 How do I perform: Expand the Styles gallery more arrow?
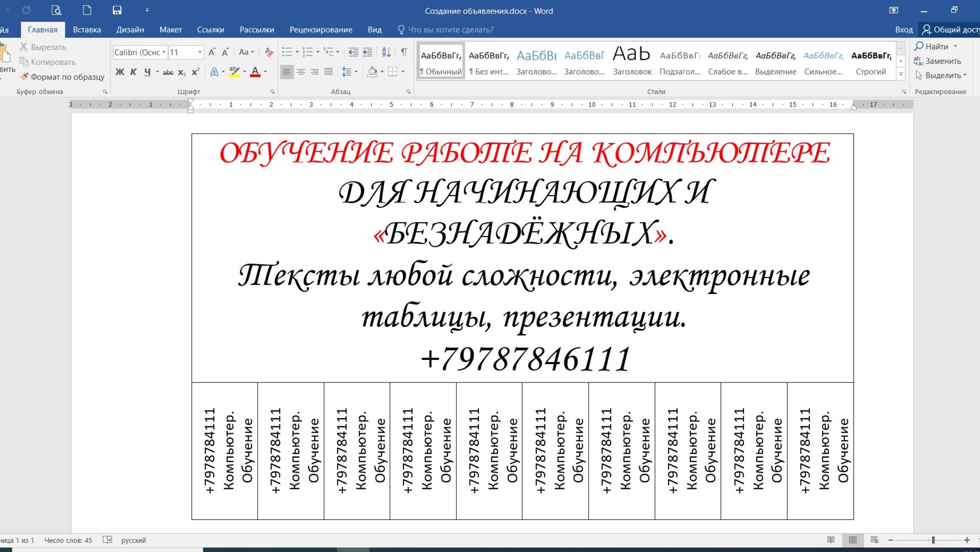[x=901, y=74]
